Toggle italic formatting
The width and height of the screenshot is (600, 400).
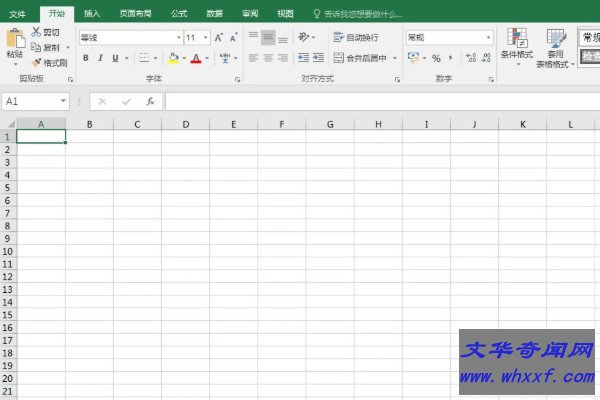100,58
